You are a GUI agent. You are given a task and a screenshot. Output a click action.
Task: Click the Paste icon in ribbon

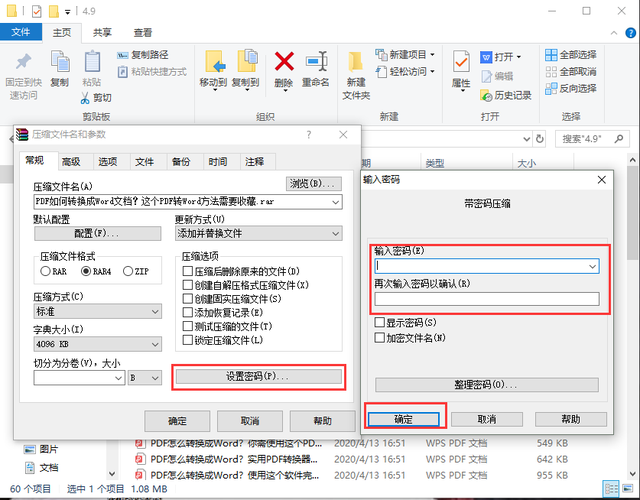coord(92,62)
